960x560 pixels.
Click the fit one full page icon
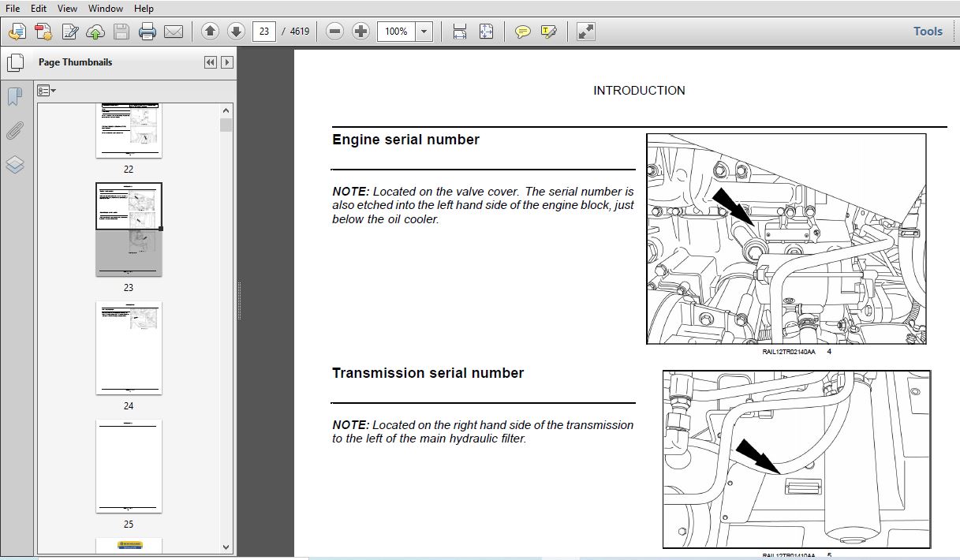(x=486, y=32)
